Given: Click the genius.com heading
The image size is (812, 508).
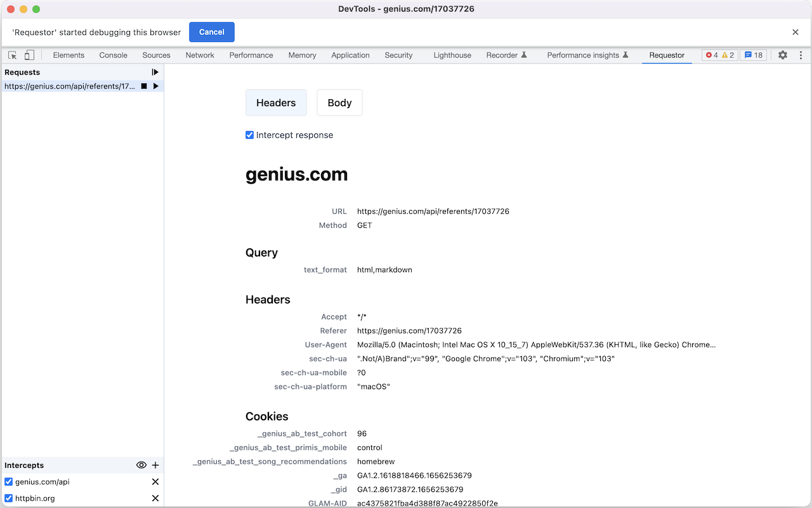Looking at the screenshot, I should tap(296, 175).
